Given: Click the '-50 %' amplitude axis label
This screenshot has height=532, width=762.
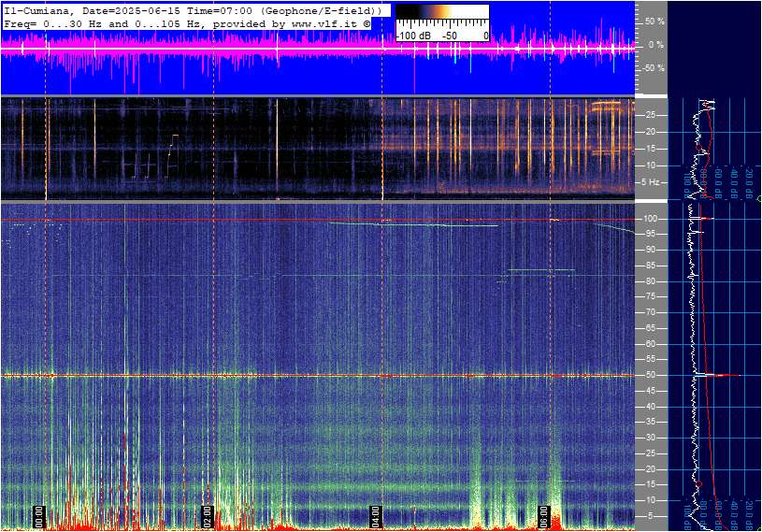Looking at the screenshot, I should [x=653, y=68].
